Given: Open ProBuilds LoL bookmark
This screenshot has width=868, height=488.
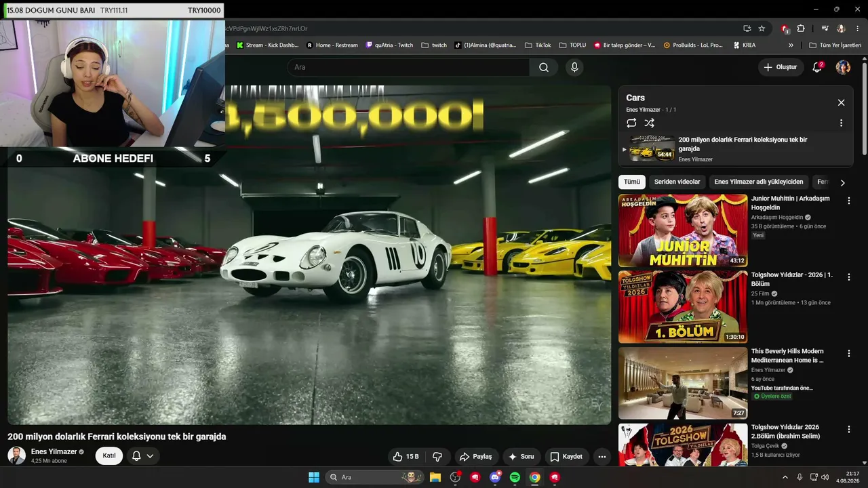Looking at the screenshot, I should (x=693, y=45).
